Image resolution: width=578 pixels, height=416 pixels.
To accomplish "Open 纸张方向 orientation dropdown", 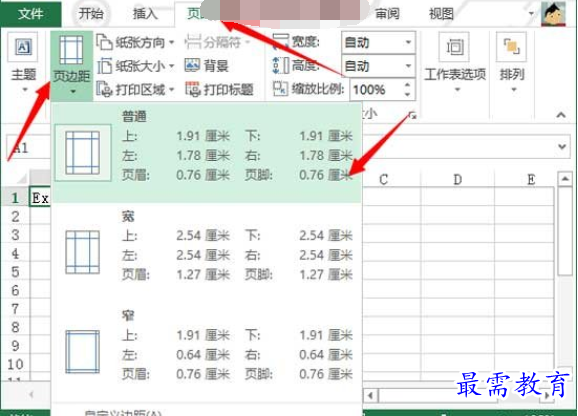I will coord(135,42).
